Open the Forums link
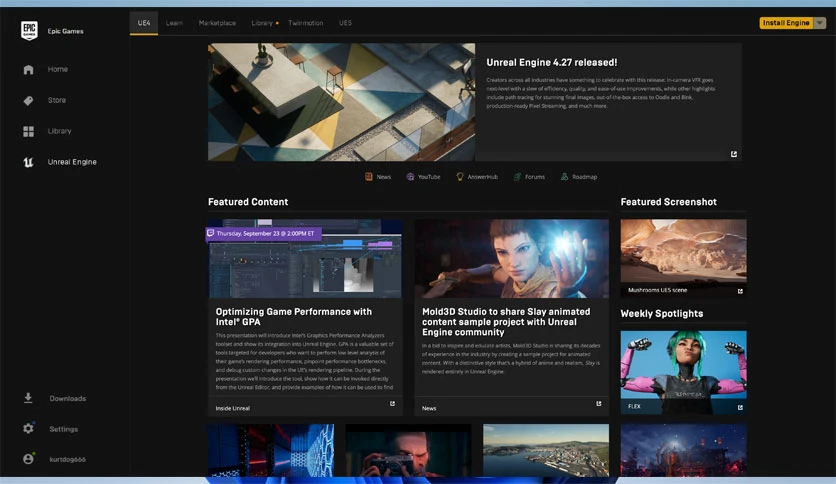The width and height of the screenshot is (836, 484). tap(535, 177)
